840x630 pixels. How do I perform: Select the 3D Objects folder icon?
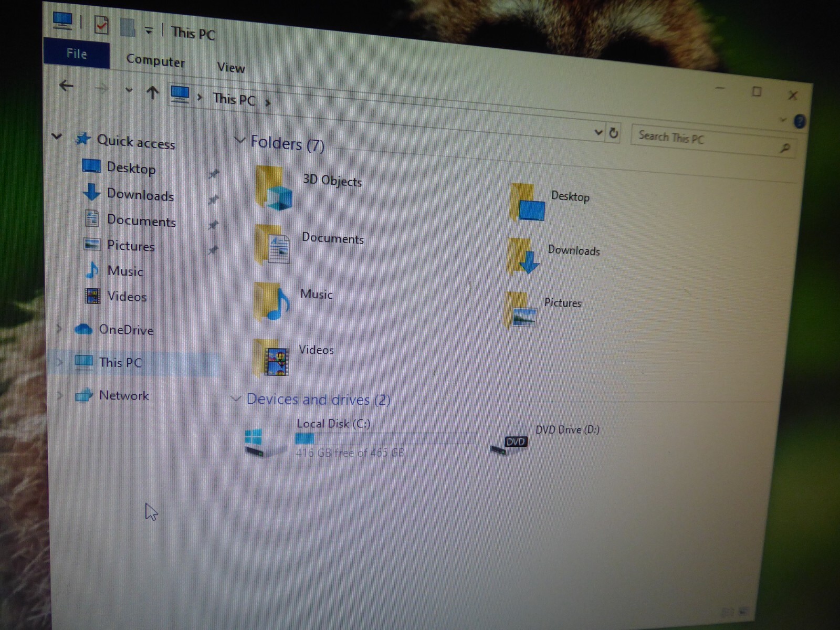(274, 187)
